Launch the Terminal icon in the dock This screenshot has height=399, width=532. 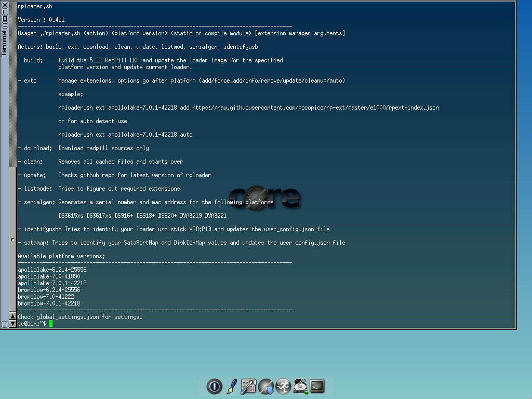(x=317, y=386)
